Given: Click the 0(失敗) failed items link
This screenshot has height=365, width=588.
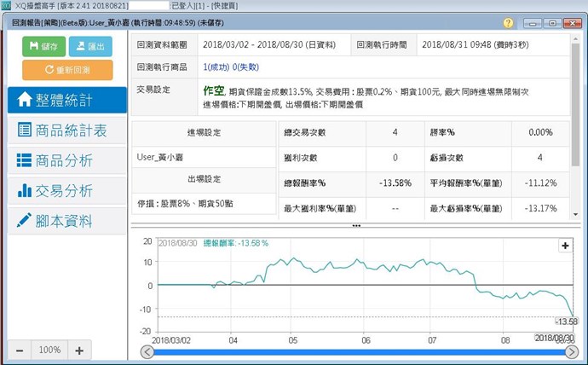Looking at the screenshot, I should pos(247,67).
